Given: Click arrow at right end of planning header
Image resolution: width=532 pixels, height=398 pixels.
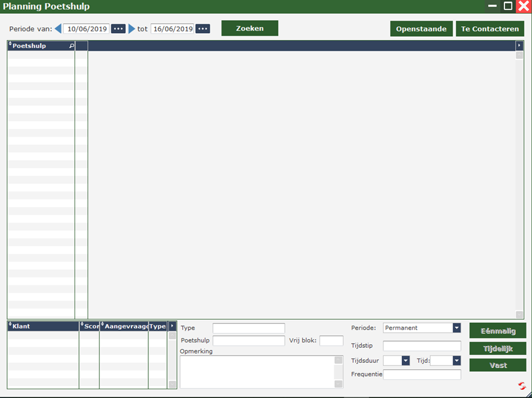Looking at the screenshot, I should [519, 46].
